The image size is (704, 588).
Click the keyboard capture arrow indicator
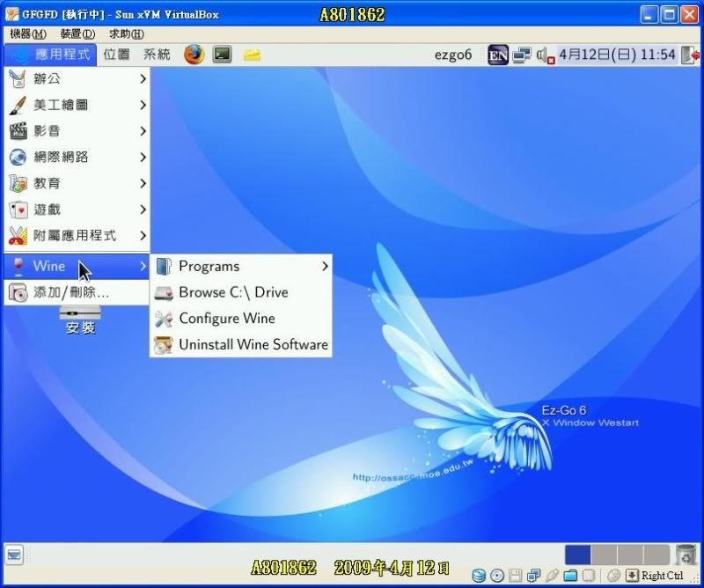pos(632,576)
